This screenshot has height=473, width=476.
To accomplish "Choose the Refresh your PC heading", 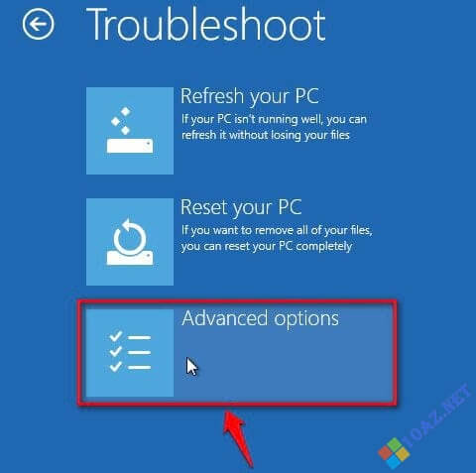I will (250, 96).
